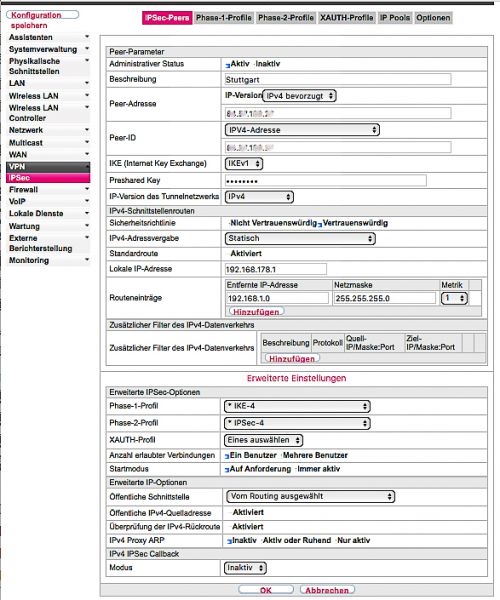Image resolution: width=500 pixels, height=600 pixels.
Task: Switch to IP Pools tab
Action: coord(395,18)
